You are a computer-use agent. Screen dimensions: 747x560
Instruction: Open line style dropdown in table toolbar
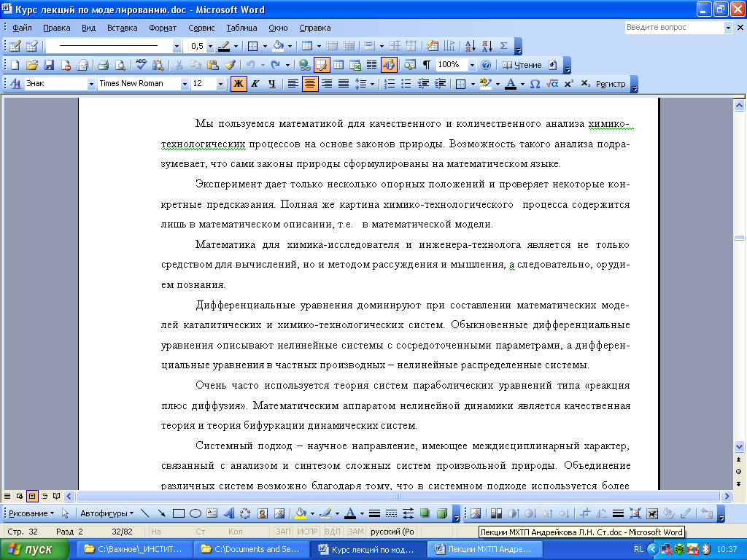[177, 46]
